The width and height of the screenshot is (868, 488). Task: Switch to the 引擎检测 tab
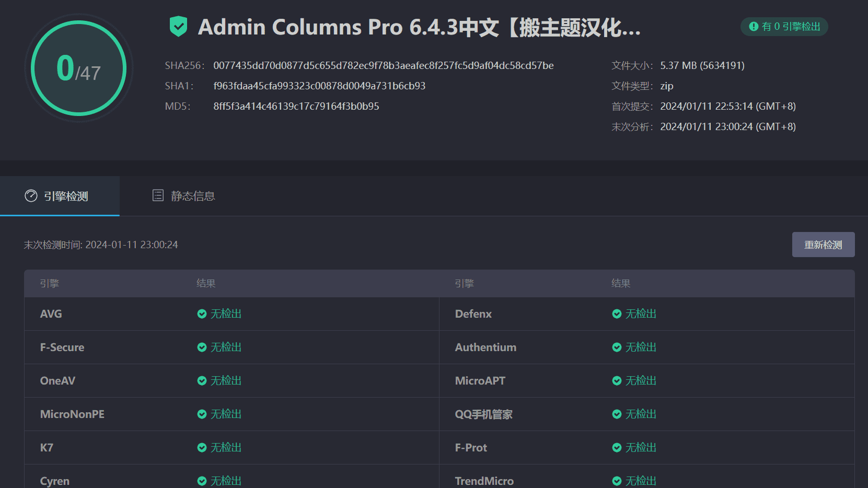point(60,196)
